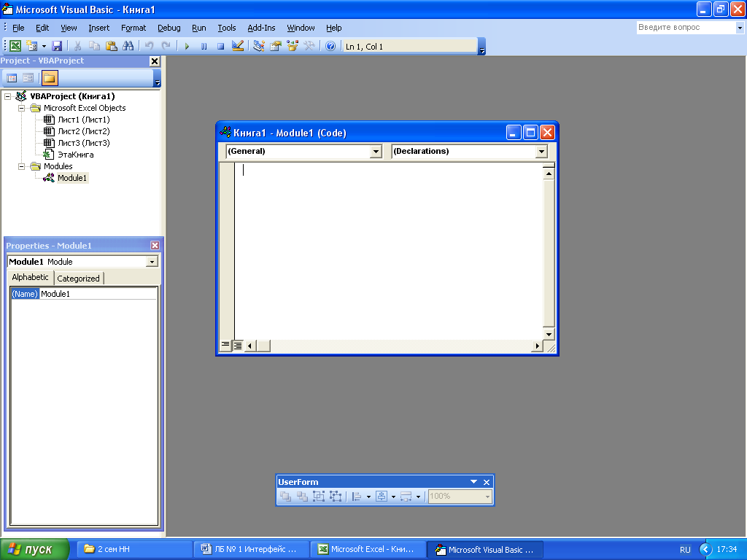This screenshot has height=560, width=747.
Task: Click Group icon in UserForm toolbar
Action: tap(319, 496)
